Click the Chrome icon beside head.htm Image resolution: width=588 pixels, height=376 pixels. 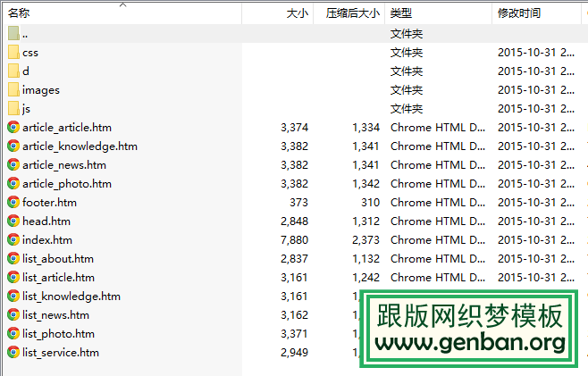(x=13, y=221)
